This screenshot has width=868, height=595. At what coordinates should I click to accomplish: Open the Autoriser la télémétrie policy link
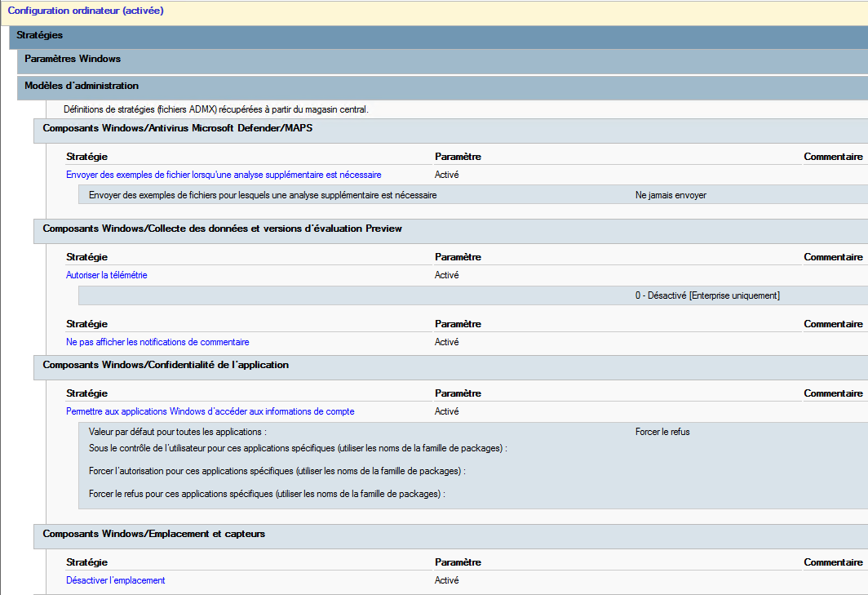107,275
